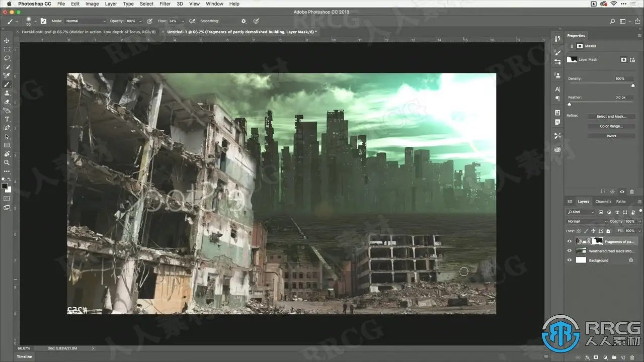Switch to the Paths tab
Viewport: 644px width, 362px height.
click(621, 202)
